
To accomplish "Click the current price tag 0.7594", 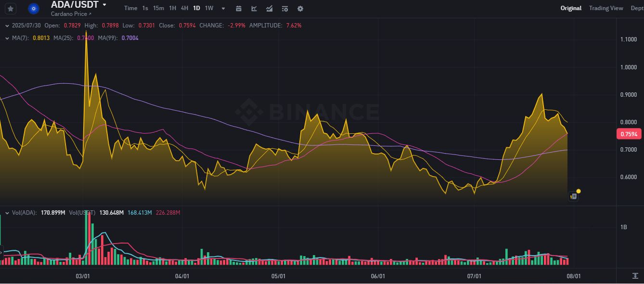I will click(629, 134).
